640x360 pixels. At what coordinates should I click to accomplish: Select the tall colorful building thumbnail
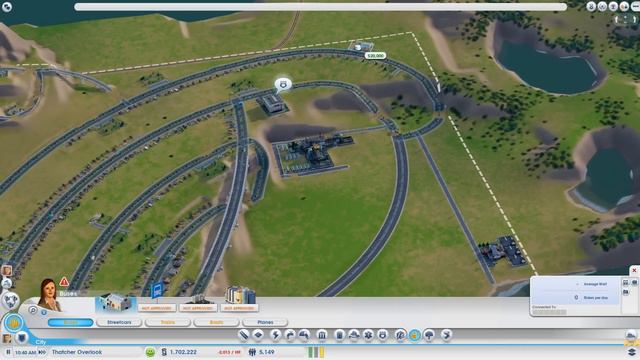point(240,295)
